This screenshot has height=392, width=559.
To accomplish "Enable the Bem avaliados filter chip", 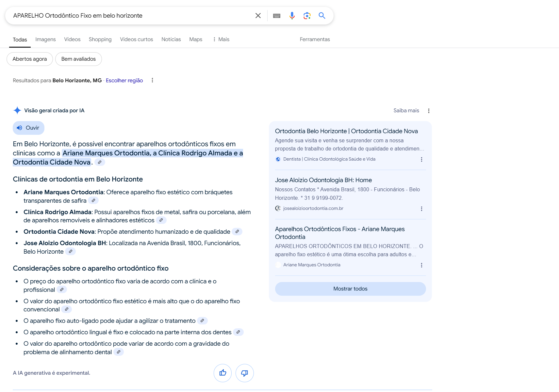I will tap(78, 59).
